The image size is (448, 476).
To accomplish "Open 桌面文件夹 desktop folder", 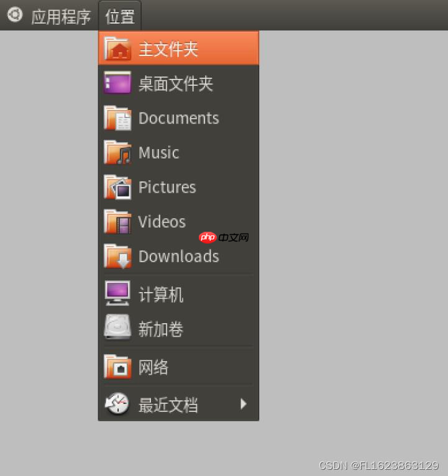I will (178, 83).
